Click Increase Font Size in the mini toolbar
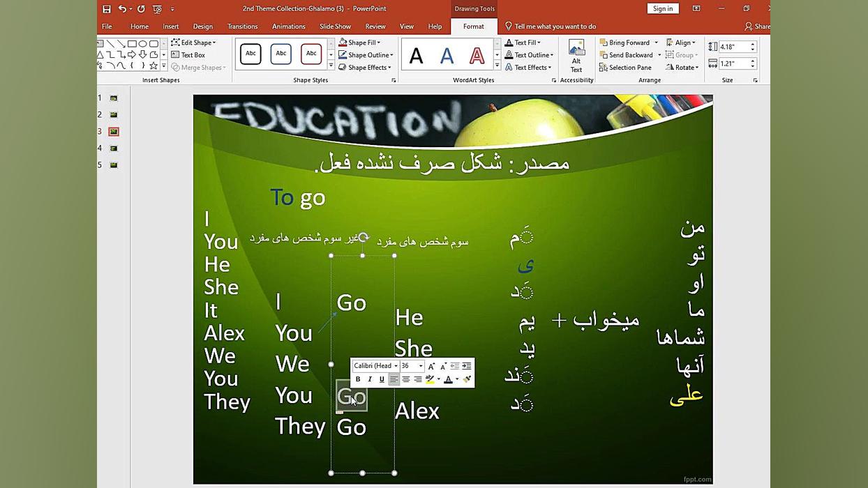This screenshot has width=868, height=488. pos(431,366)
